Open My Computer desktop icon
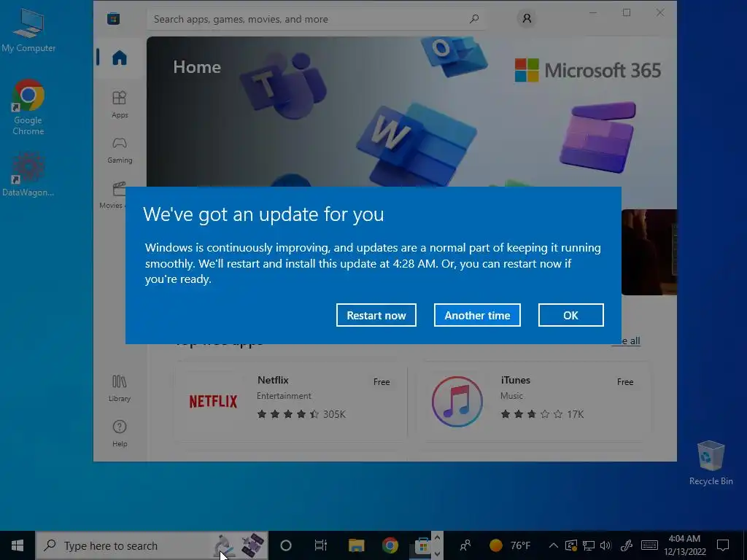The height and width of the screenshot is (560, 747). pyautogui.click(x=28, y=31)
